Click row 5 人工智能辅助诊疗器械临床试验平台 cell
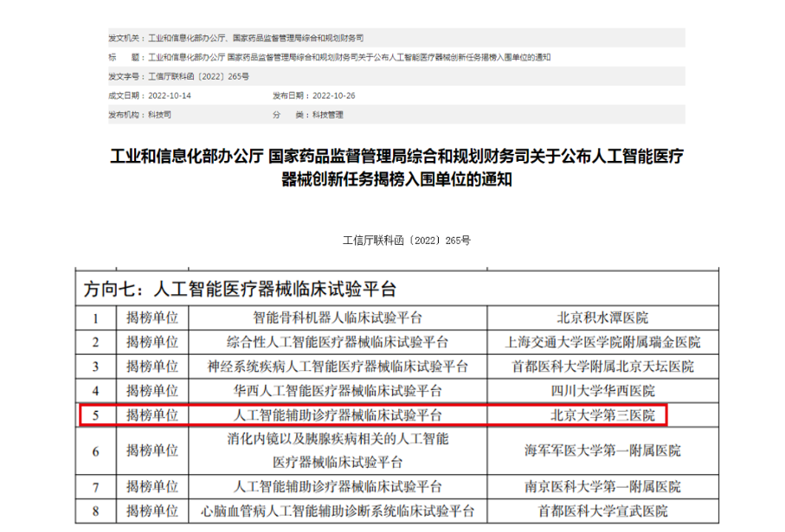The height and width of the screenshot is (532, 785). (338, 415)
